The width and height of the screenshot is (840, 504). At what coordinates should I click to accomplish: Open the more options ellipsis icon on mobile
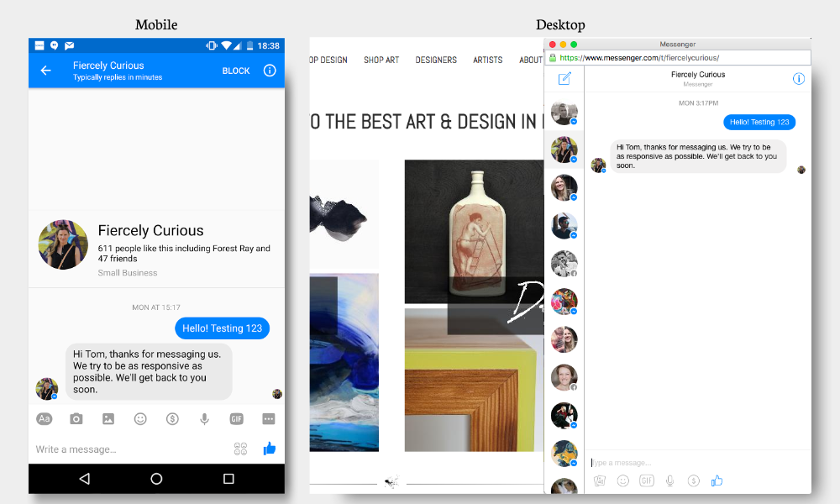tap(269, 419)
